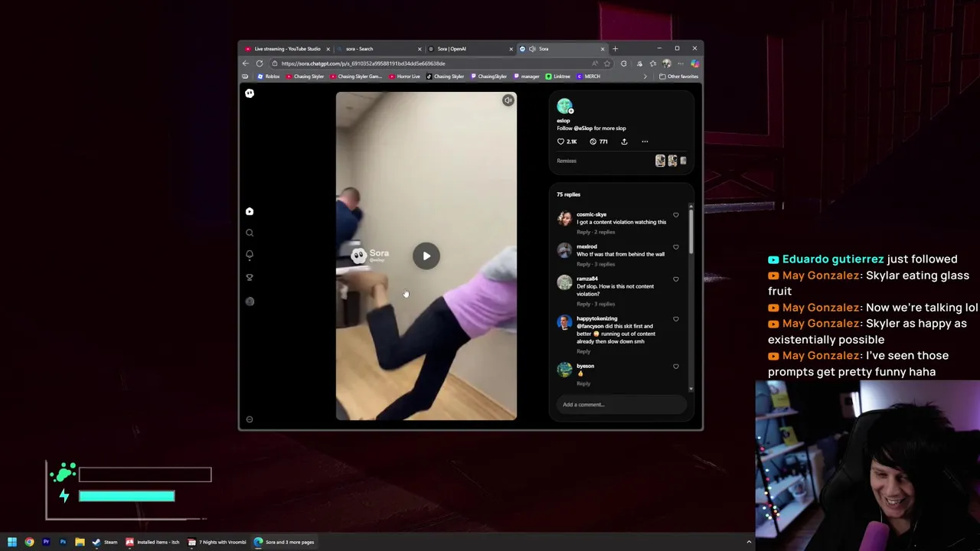Open cosmic-skye's username link
The image size is (980, 551).
tap(591, 214)
